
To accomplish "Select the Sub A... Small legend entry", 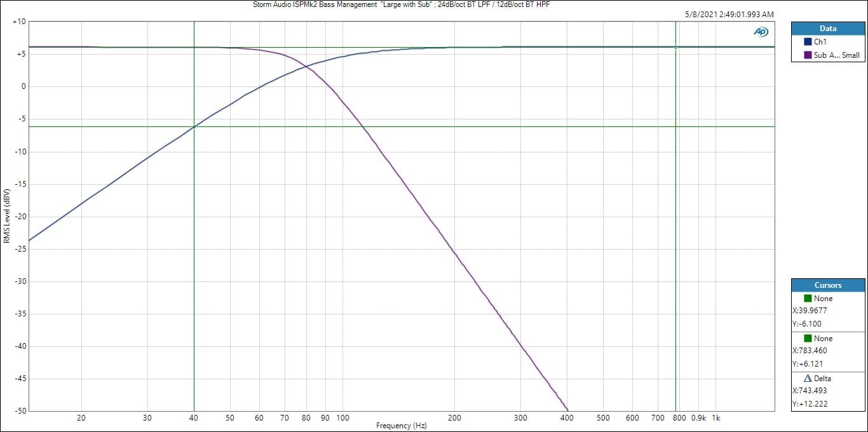I will (x=836, y=55).
